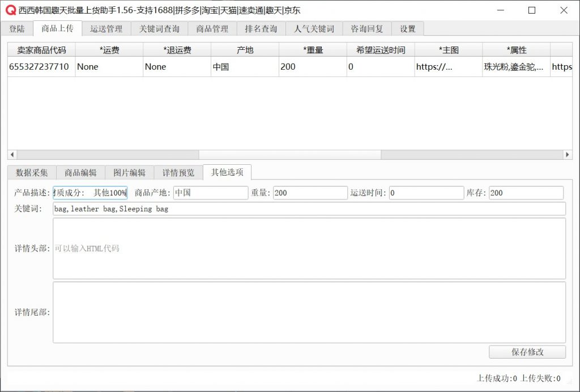Go to the 商品管理 tab

point(212,29)
